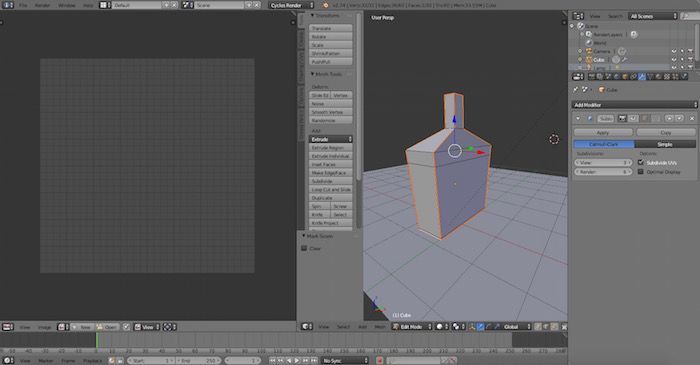Viewport: 700px width, 365px height.
Task: Click the Subdivide tool button
Action: tap(331, 181)
